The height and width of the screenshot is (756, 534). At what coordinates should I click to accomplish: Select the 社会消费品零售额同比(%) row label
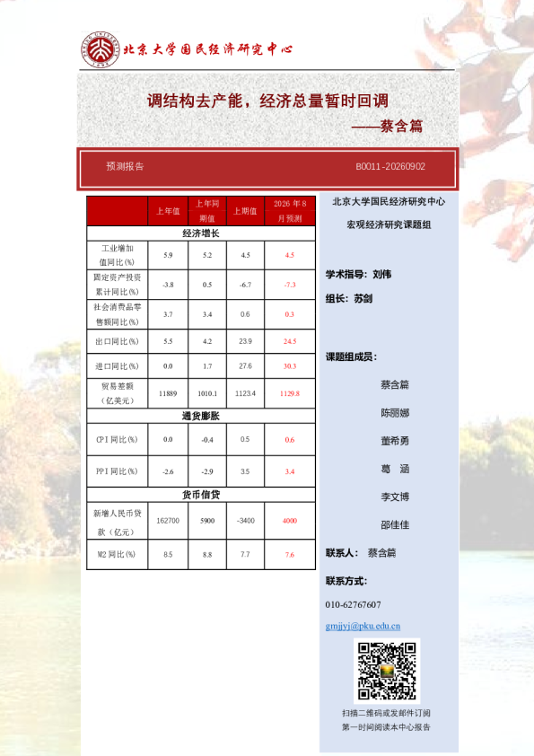117,314
